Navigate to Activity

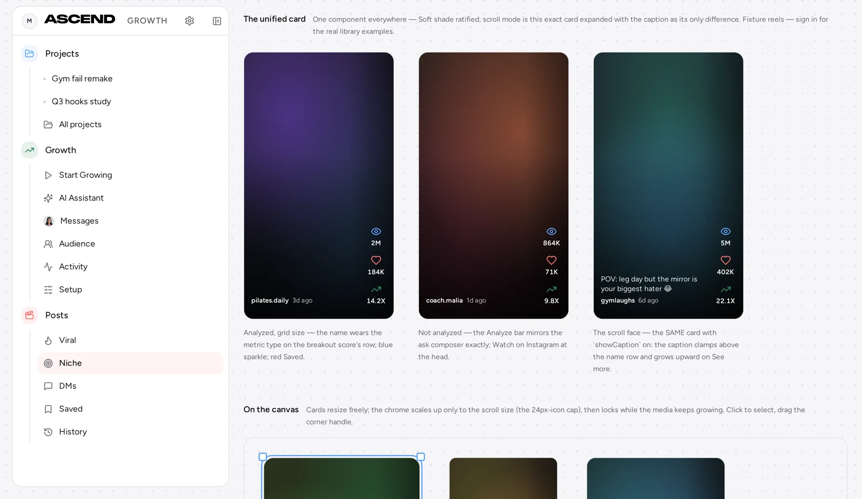[x=130, y=267]
